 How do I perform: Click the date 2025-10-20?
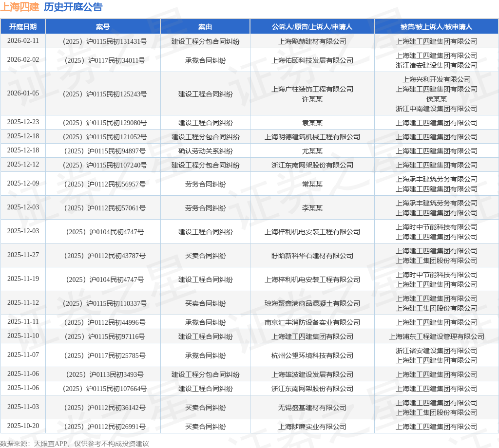click(x=23, y=426)
